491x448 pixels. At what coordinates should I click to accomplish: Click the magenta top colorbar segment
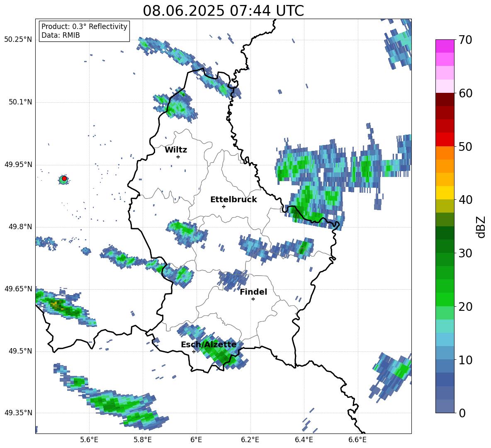pos(445,46)
